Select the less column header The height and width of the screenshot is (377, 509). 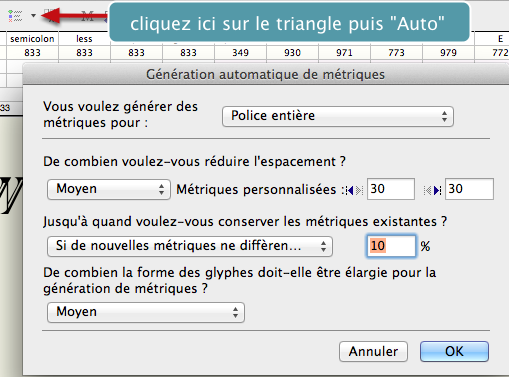[x=84, y=39]
